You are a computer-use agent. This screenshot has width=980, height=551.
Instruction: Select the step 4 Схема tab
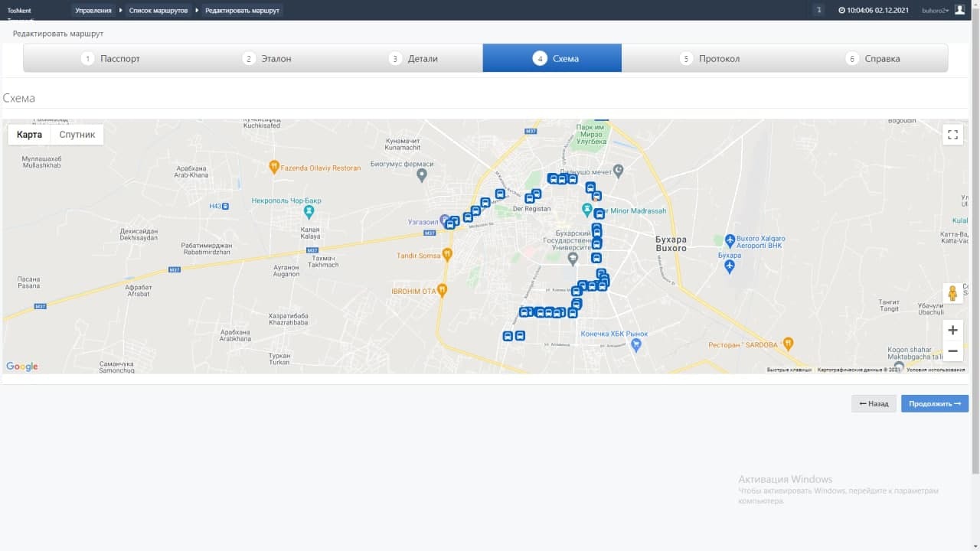click(x=552, y=58)
